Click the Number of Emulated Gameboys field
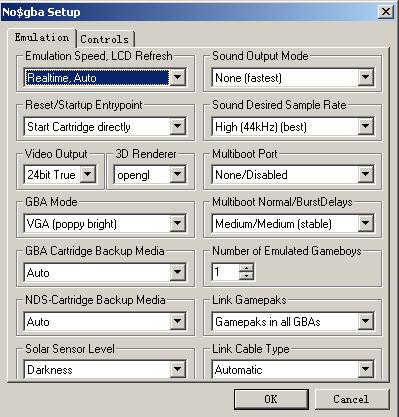This screenshot has height=417, width=399. point(226,272)
